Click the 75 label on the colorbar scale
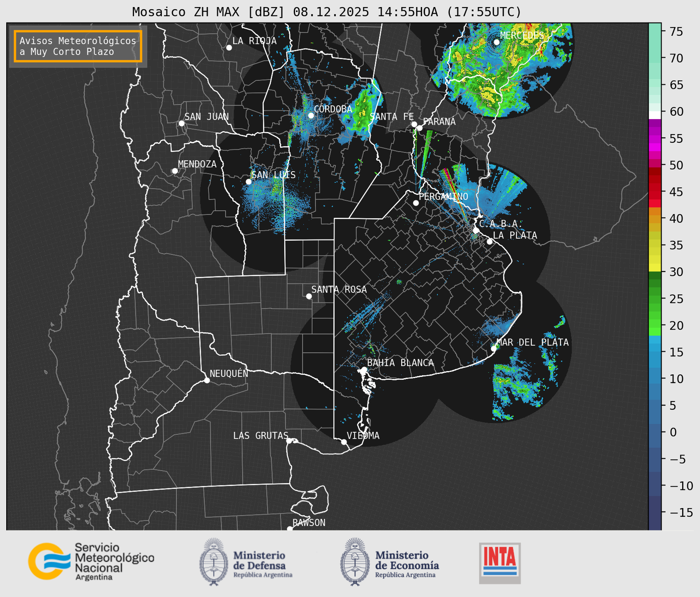 pos(676,32)
